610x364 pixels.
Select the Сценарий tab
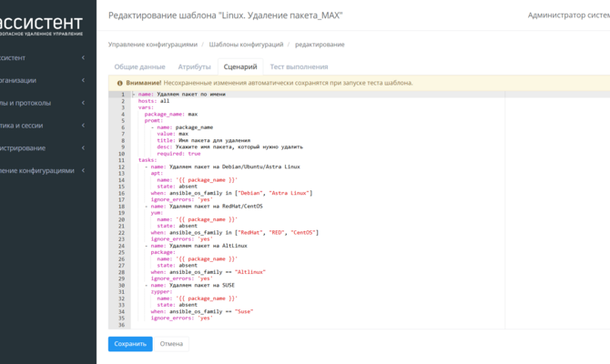click(240, 67)
